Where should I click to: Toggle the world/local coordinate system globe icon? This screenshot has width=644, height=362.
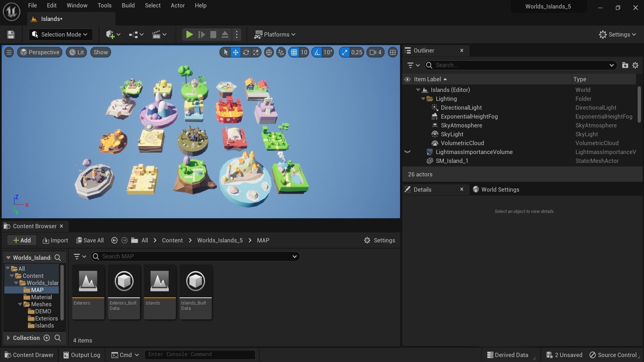(x=269, y=52)
